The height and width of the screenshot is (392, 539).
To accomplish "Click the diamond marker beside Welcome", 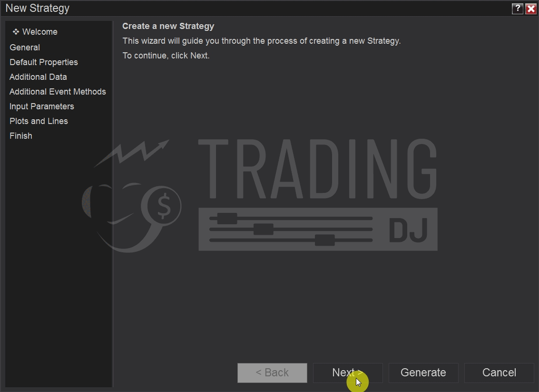I will 16,32.
